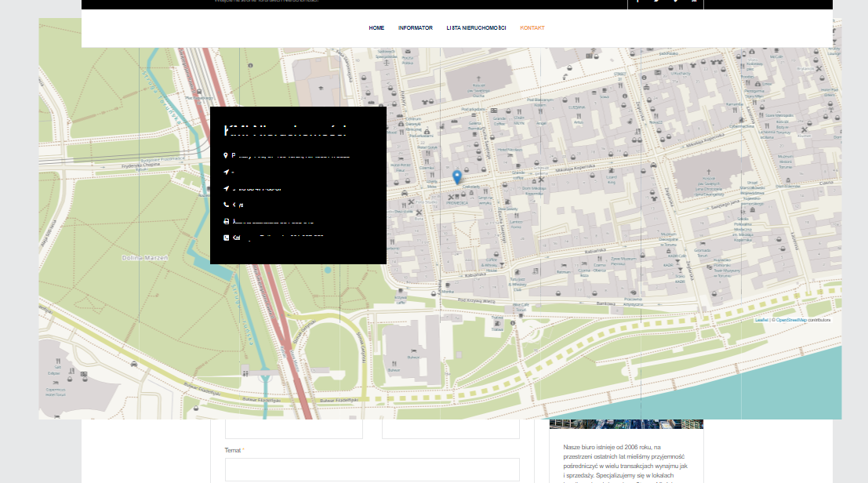Click the fax printer icon in contact card
Image resolution: width=868 pixels, height=483 pixels.
[226, 221]
